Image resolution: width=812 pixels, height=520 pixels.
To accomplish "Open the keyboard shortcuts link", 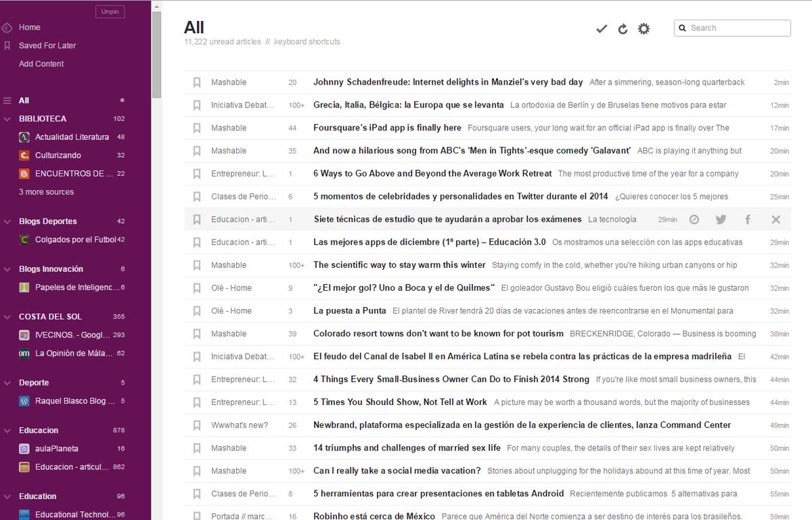I will (306, 42).
